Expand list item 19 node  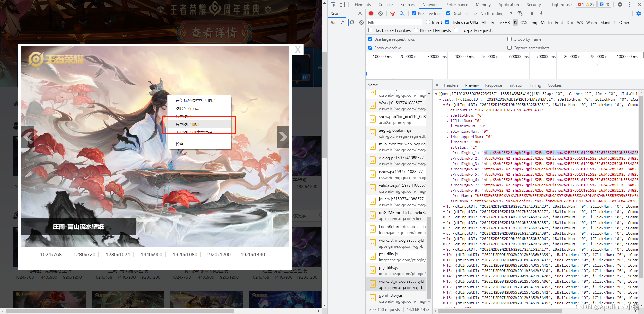pyautogui.click(x=444, y=303)
